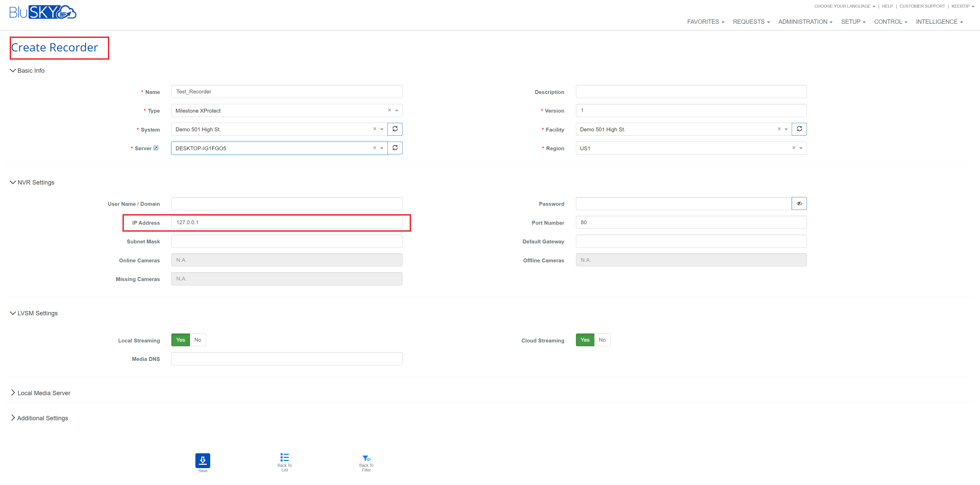Open the ADMINISTRATION menu
This screenshot has width=980, height=485.
(x=805, y=22)
